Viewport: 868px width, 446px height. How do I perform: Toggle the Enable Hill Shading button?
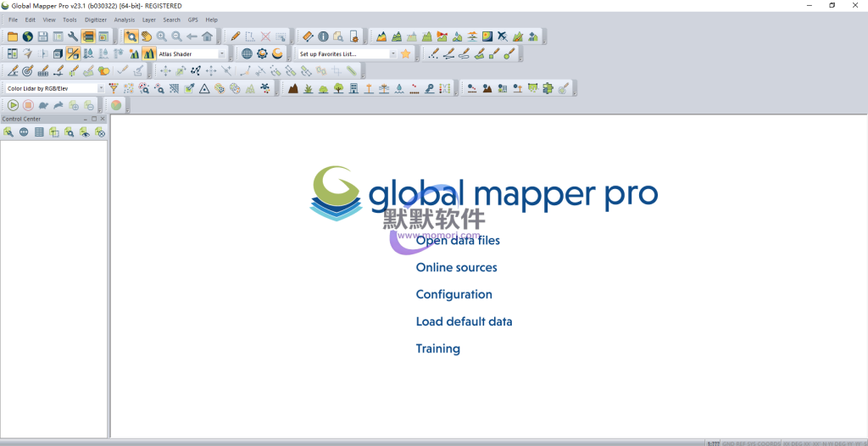coord(148,53)
